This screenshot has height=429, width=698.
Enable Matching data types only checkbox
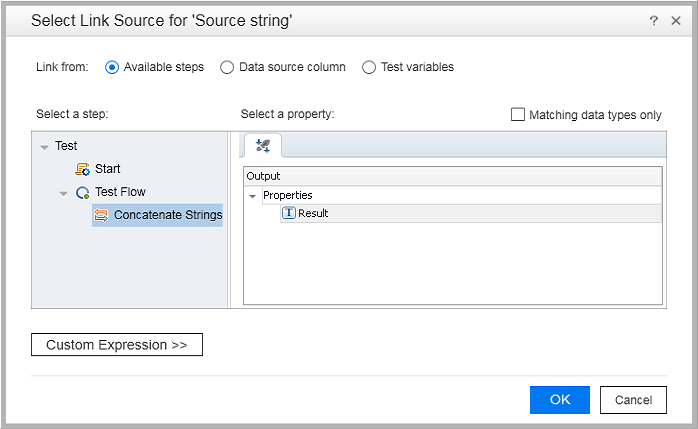518,114
